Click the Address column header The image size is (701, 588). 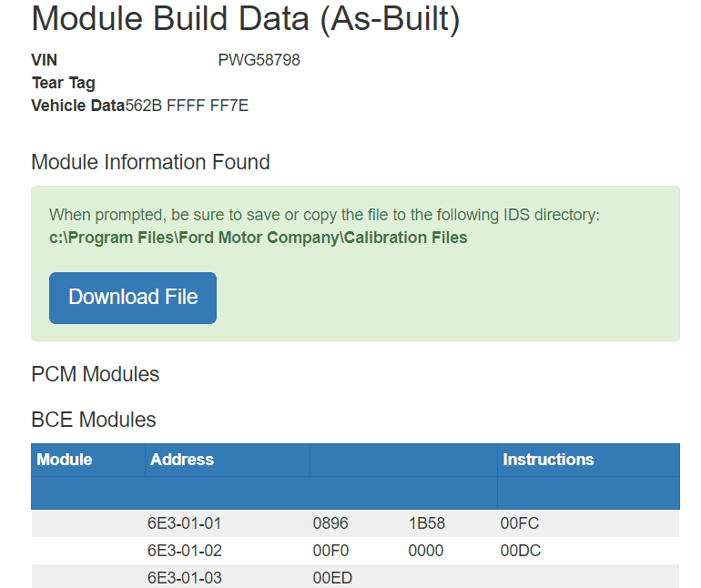182,460
